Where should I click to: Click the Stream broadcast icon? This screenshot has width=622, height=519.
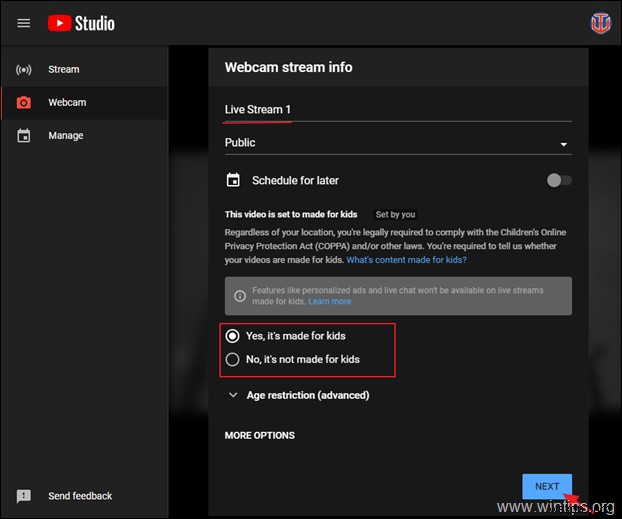tap(23, 70)
